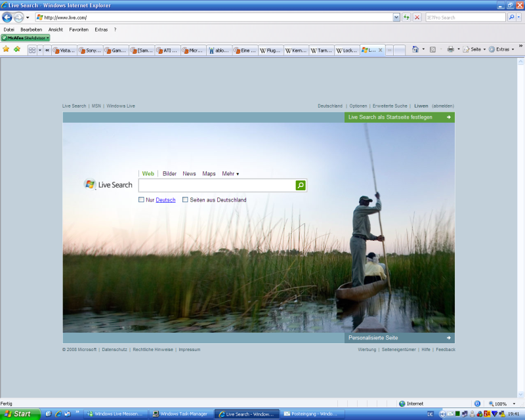Open the tab list dropdown arrow
The height and width of the screenshot is (420, 525).
pos(40,51)
